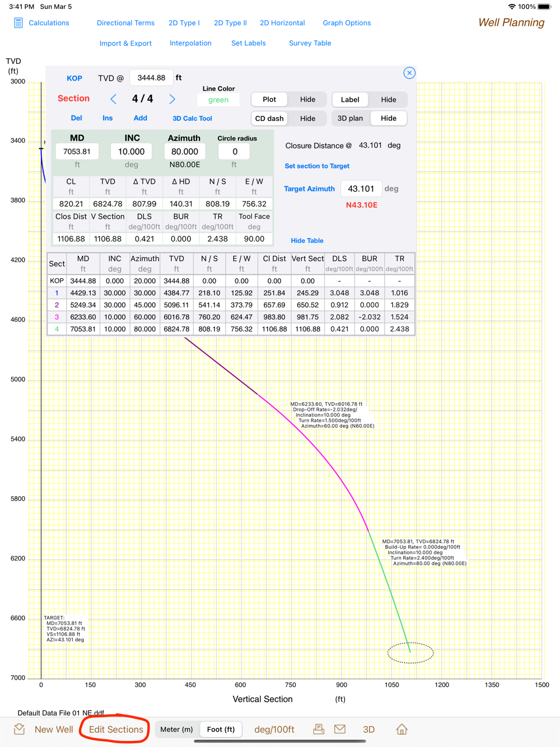Screen dimensions: 560x747
Task: Open Interpolation menu
Action: tap(190, 43)
